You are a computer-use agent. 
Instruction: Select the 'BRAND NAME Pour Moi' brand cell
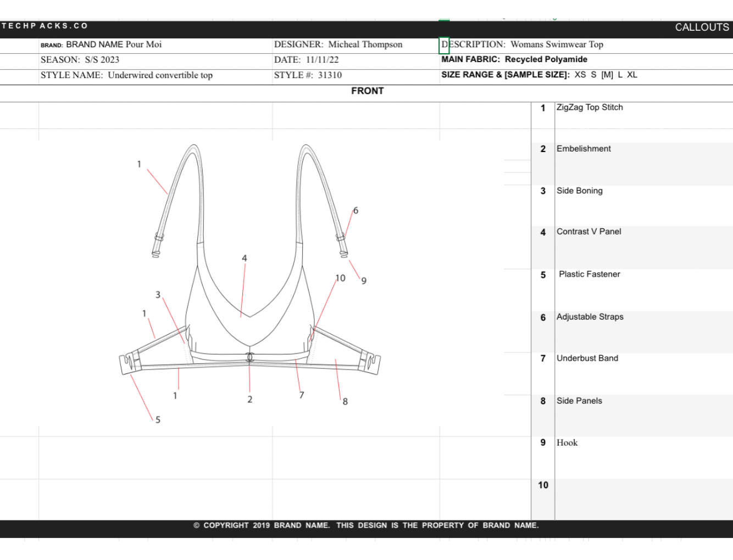click(156, 45)
